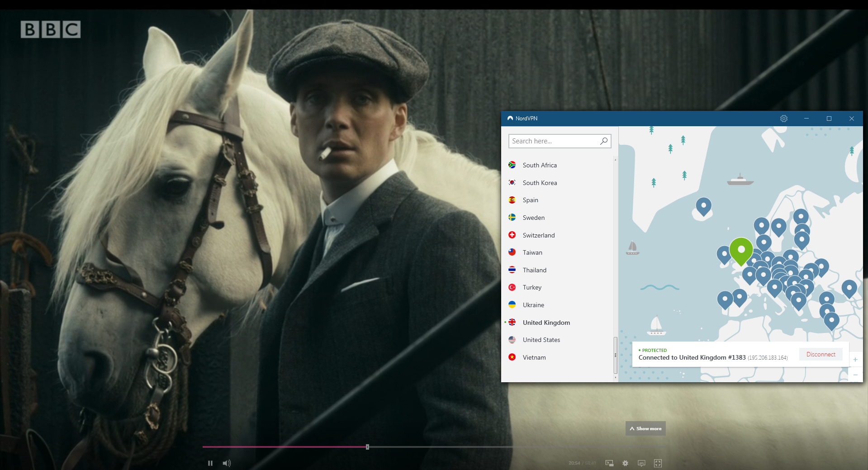Click the BBC logo
The height and width of the screenshot is (470, 868).
click(x=51, y=29)
